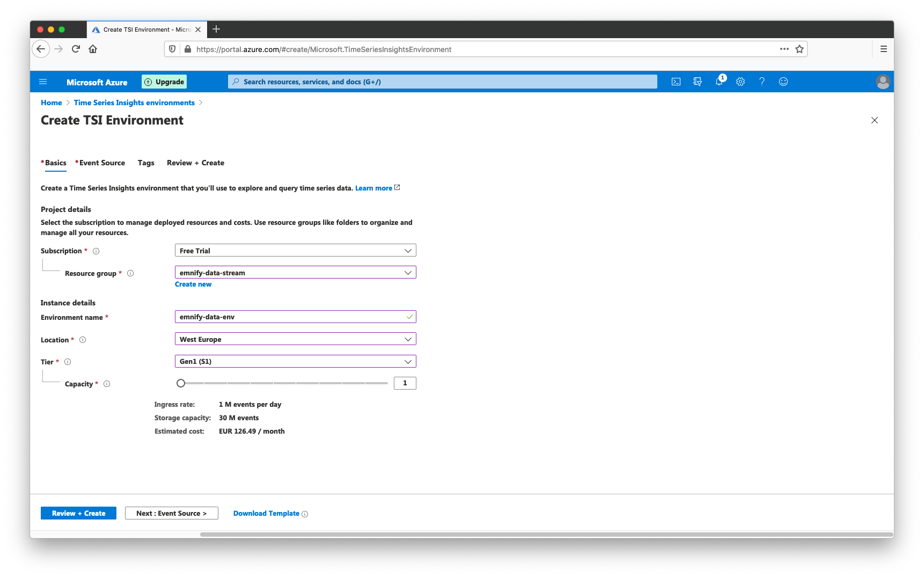Click the browser forward arrow

click(58, 49)
